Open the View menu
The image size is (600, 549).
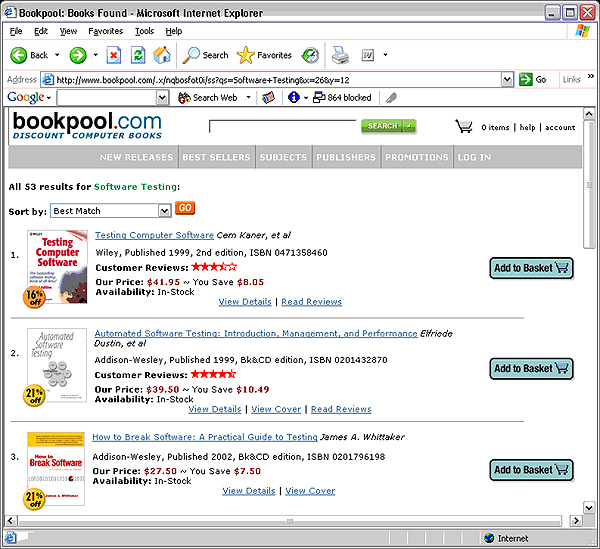point(68,31)
